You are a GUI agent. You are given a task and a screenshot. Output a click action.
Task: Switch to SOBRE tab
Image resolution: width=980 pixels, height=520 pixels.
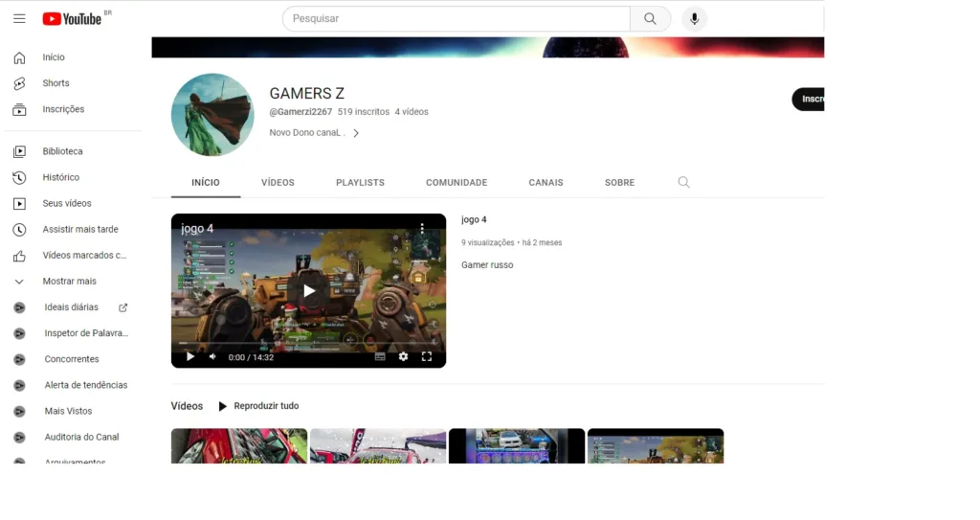pyautogui.click(x=619, y=183)
